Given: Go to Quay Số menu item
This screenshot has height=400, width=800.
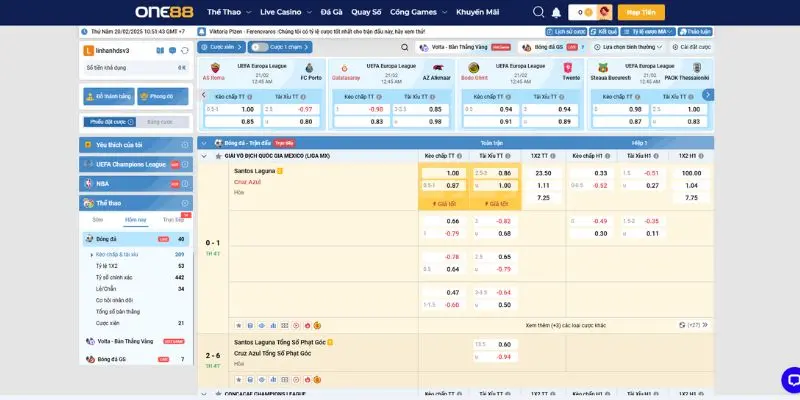Looking at the screenshot, I should [366, 12].
